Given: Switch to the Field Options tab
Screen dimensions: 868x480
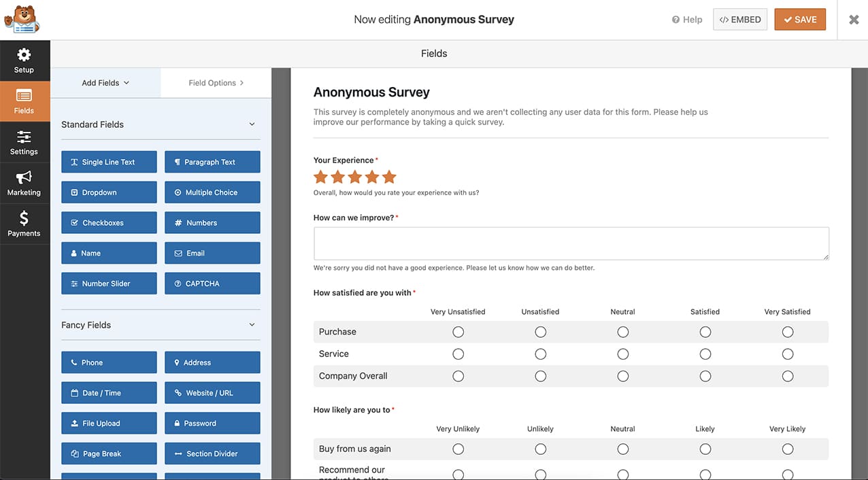Looking at the screenshot, I should (216, 83).
